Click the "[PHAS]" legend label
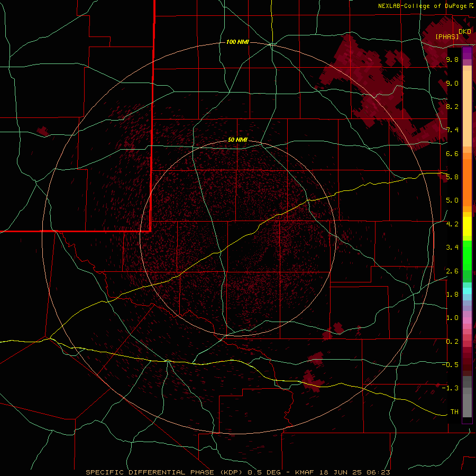Viewport: 476px width, 476px height. click(447, 37)
